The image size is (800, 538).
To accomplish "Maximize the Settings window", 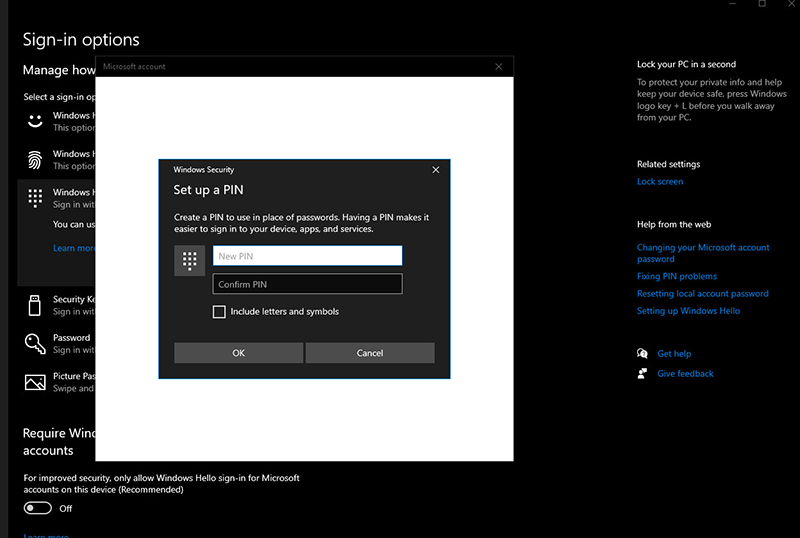I will [x=762, y=4].
